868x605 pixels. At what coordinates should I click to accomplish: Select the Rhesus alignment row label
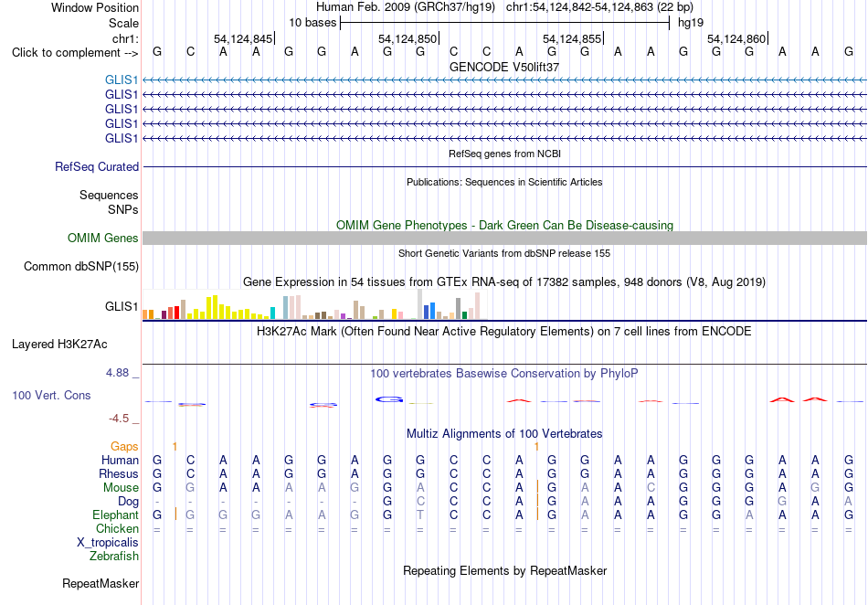click(x=119, y=473)
